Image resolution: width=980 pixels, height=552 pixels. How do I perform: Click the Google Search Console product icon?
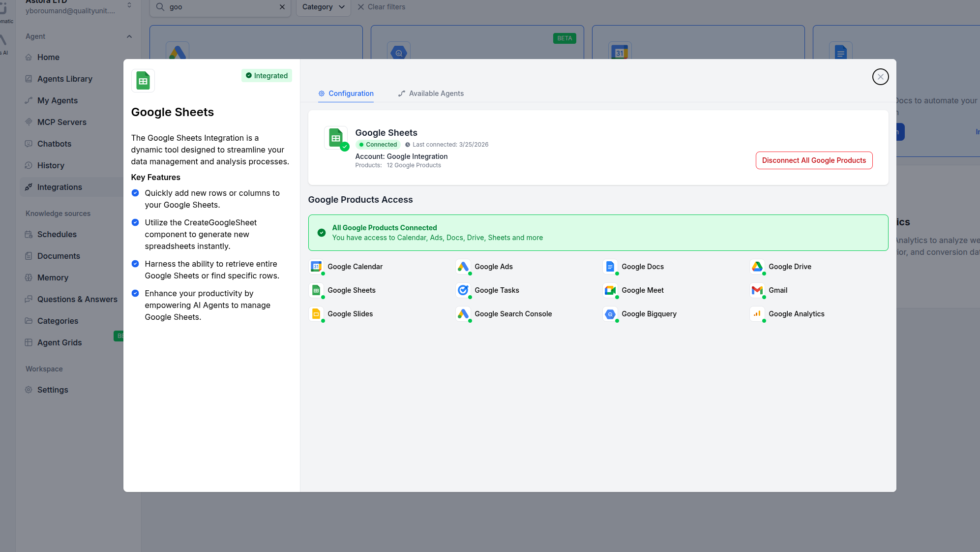click(463, 314)
